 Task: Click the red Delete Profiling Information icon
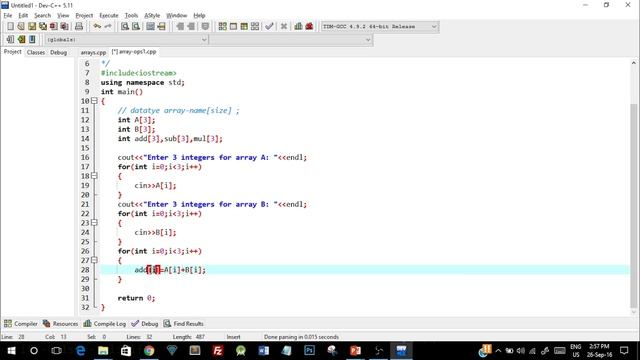tap(309, 27)
